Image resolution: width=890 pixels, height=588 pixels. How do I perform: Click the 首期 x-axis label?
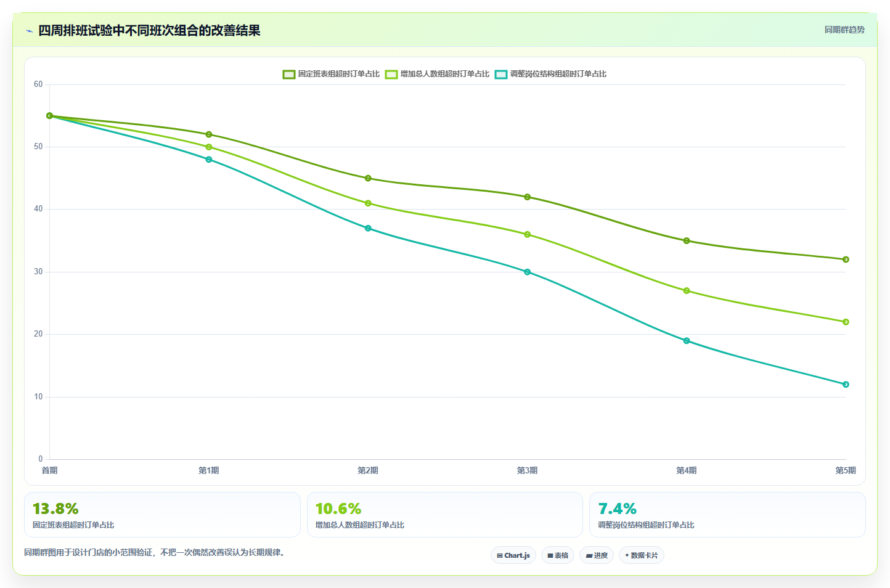(49, 470)
